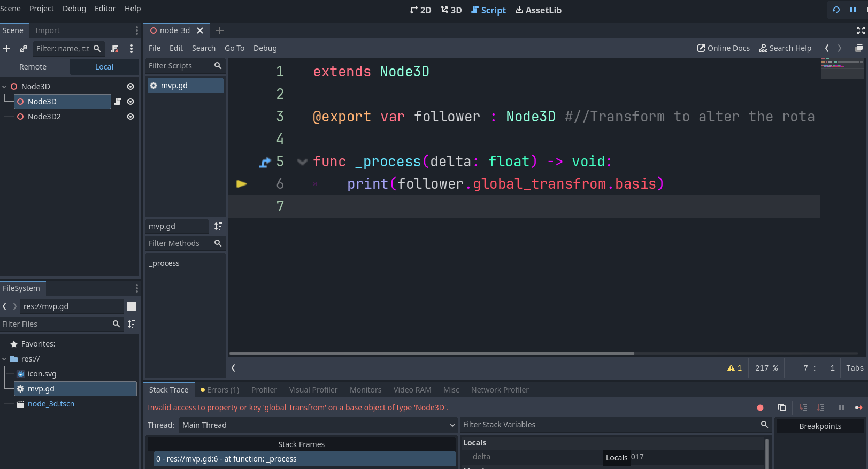Click the 217 % zoom level
The width and height of the screenshot is (868, 469).
(766, 368)
